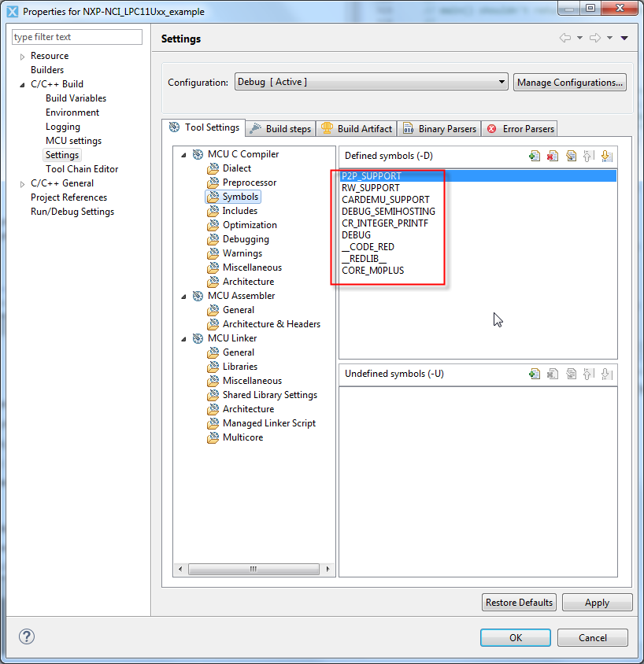Screen dimensions: 644x664
Task: Click Manage Configurations button
Action: point(570,82)
